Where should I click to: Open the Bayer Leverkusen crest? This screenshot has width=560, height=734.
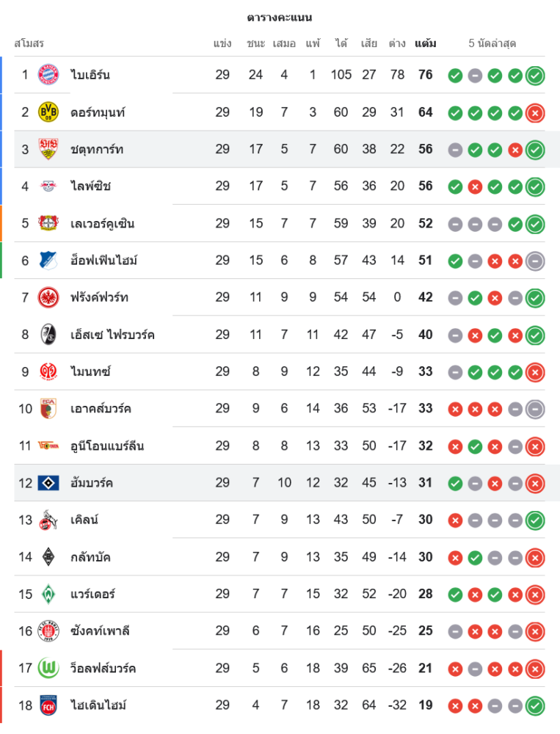[48, 223]
